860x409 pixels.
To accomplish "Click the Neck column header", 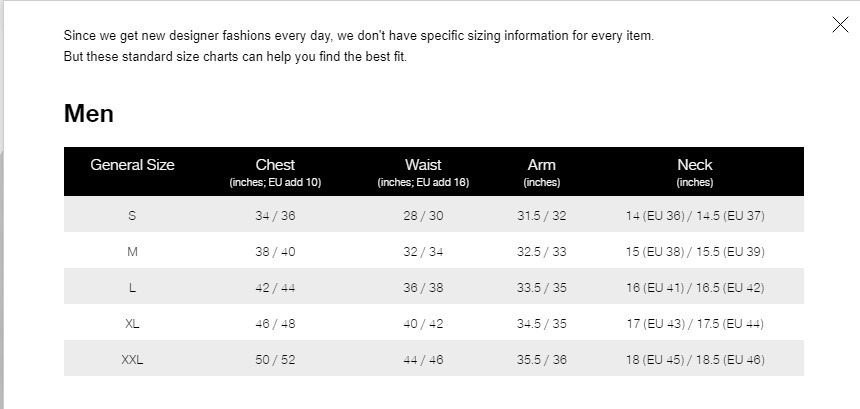I will [x=694, y=165].
